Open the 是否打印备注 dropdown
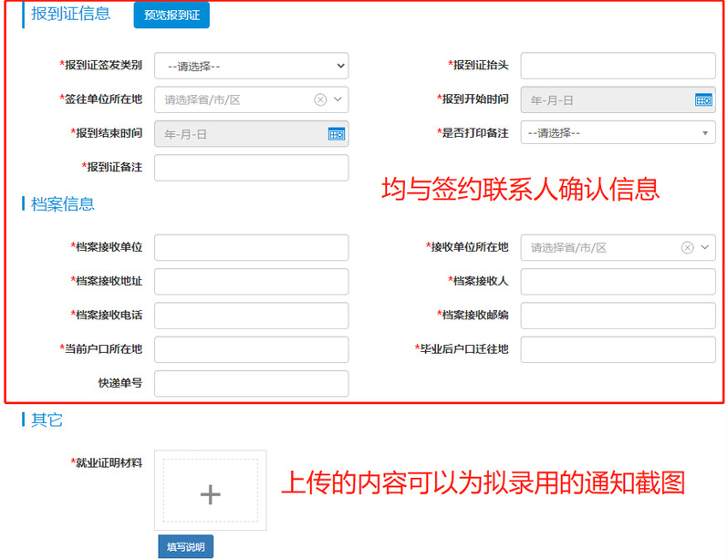The image size is (728, 560). coord(618,133)
